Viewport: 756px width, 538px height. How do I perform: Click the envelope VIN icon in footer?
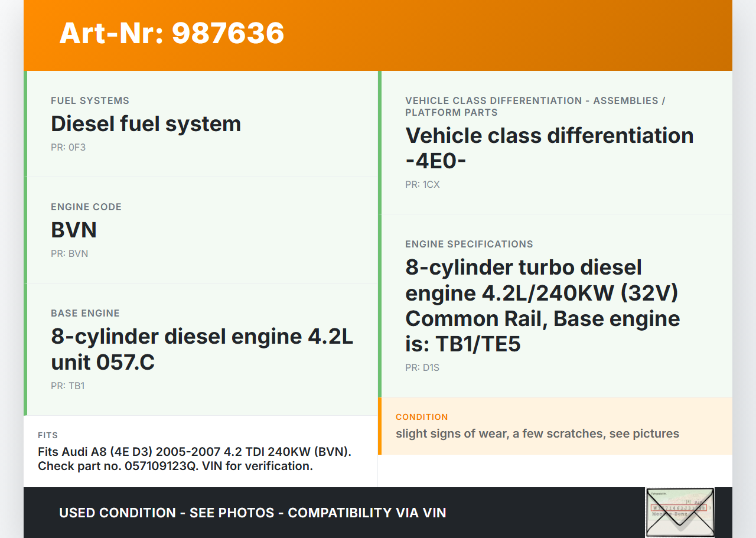point(680,511)
